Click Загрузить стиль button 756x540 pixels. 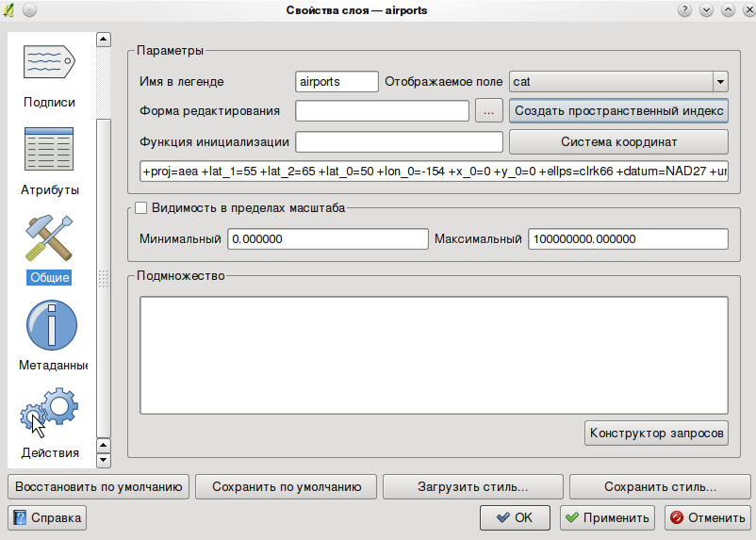472,487
